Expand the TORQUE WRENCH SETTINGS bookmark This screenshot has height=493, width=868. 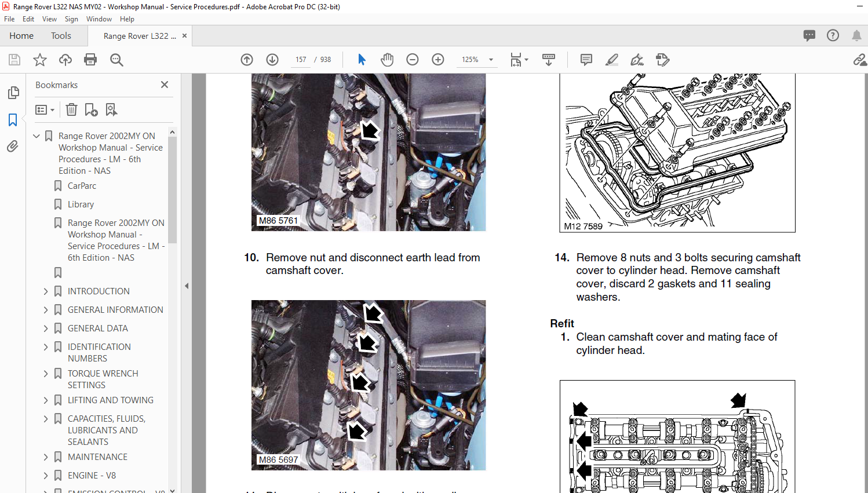click(x=46, y=374)
